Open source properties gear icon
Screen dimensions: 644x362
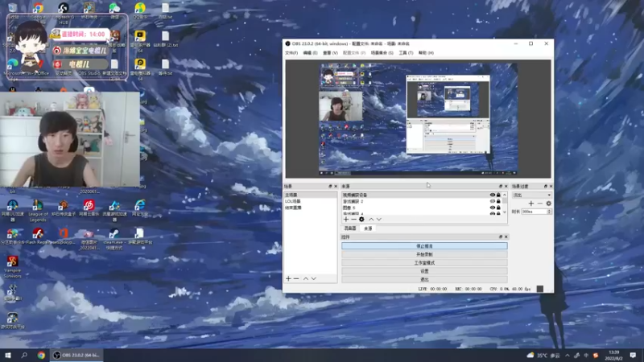361,220
